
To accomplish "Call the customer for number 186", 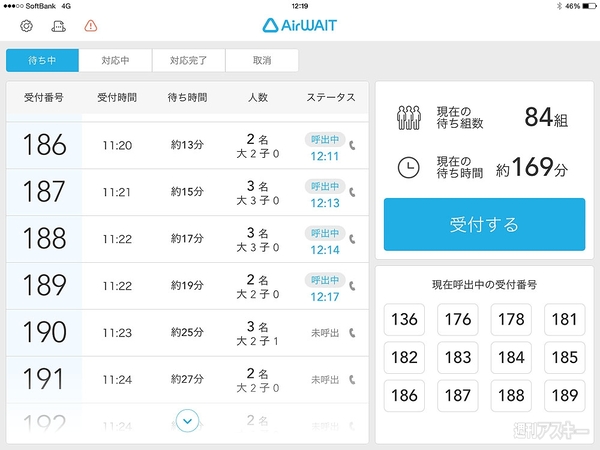I will pos(352,145).
